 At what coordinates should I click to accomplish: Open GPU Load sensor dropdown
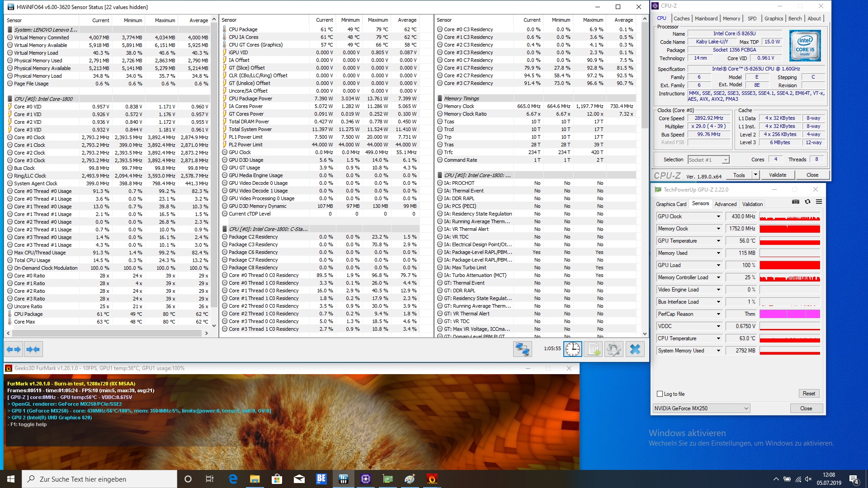coord(718,265)
